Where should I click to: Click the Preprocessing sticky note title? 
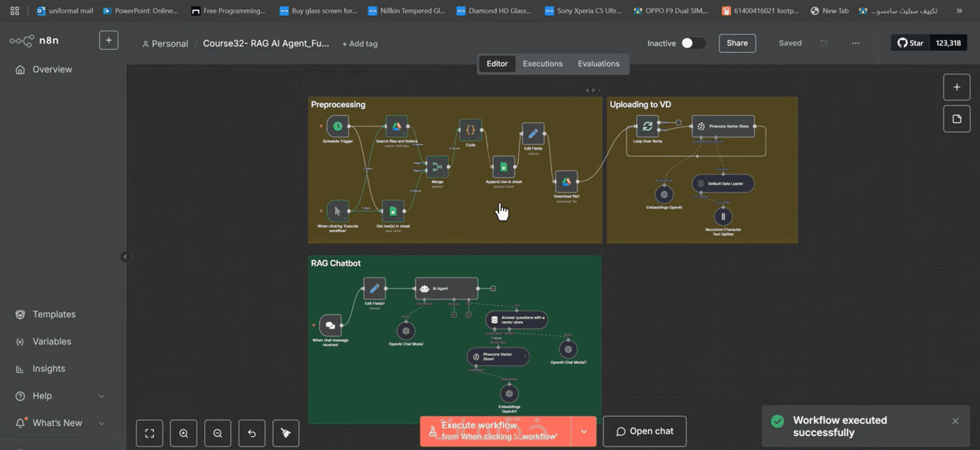(338, 105)
